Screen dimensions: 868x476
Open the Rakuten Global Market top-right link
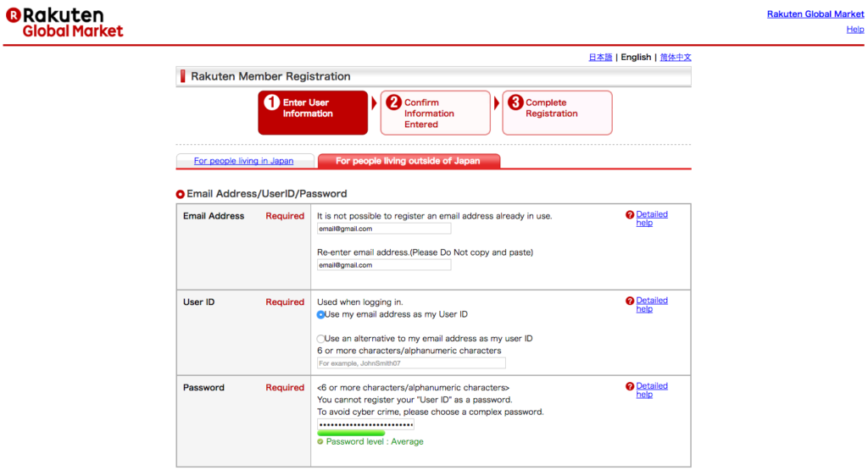point(815,14)
